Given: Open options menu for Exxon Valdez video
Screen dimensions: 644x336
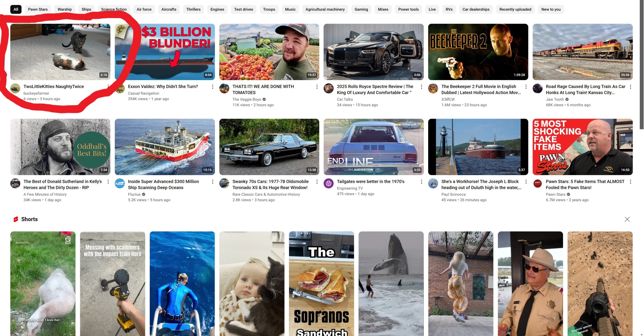Looking at the screenshot, I should coord(213,87).
